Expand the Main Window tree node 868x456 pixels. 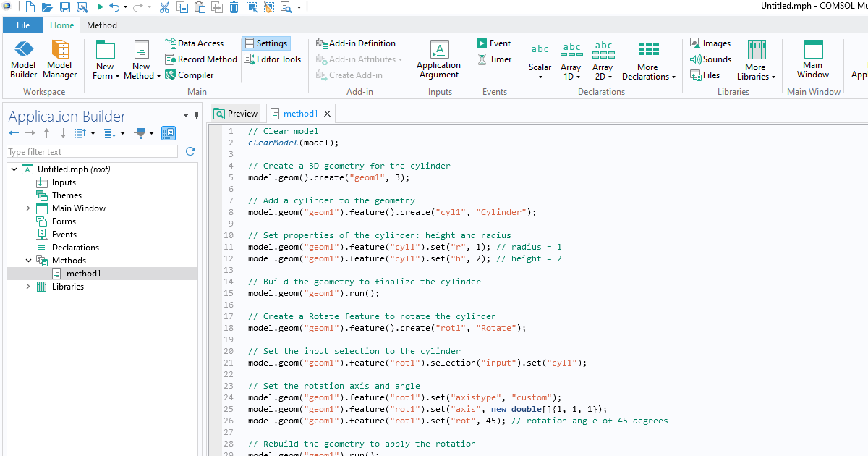point(28,208)
